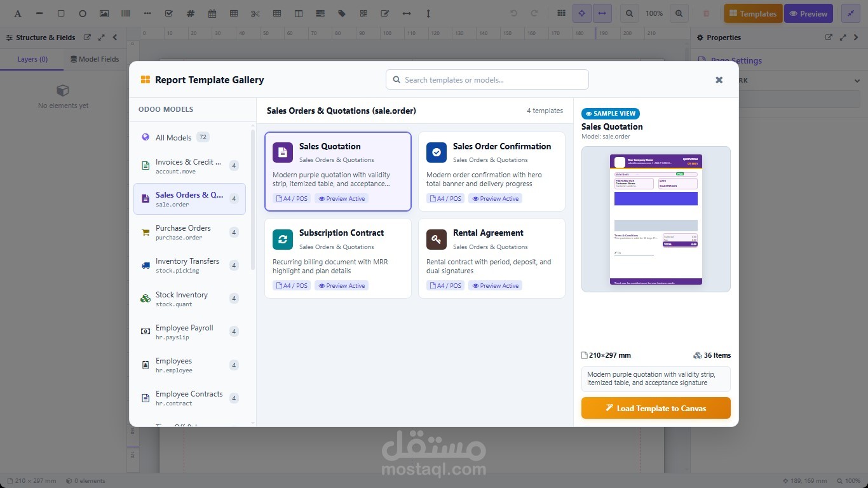Close the Report Template Gallery dialog
The height and width of the screenshot is (488, 868).
pyautogui.click(x=719, y=80)
